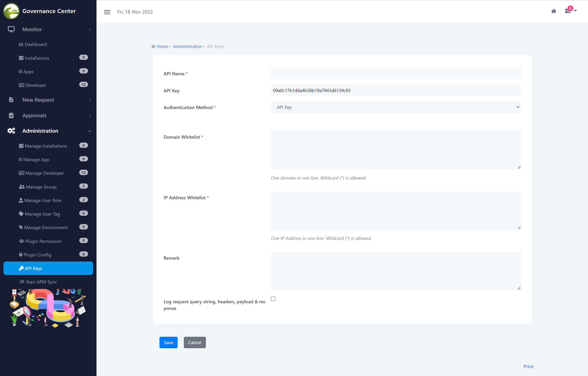Click into the API Name field

396,73
